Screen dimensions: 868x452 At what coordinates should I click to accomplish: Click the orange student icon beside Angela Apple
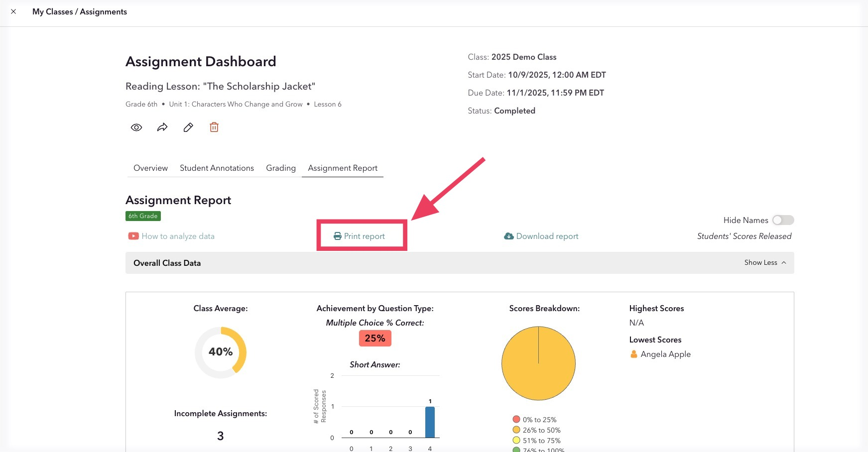point(634,354)
